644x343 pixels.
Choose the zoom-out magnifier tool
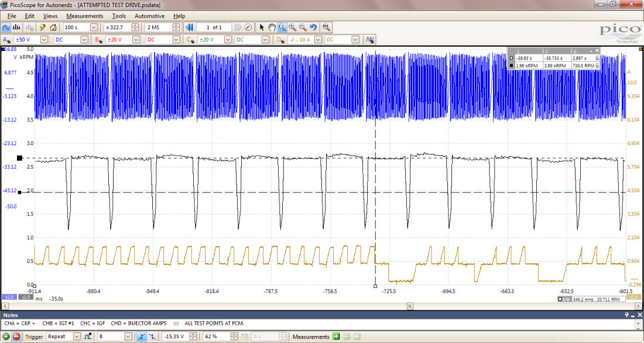pos(303,28)
